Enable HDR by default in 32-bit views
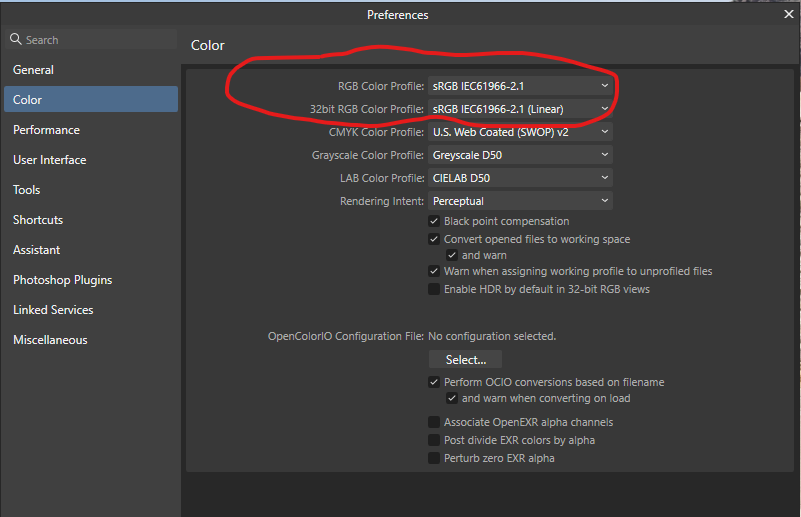 (434, 289)
